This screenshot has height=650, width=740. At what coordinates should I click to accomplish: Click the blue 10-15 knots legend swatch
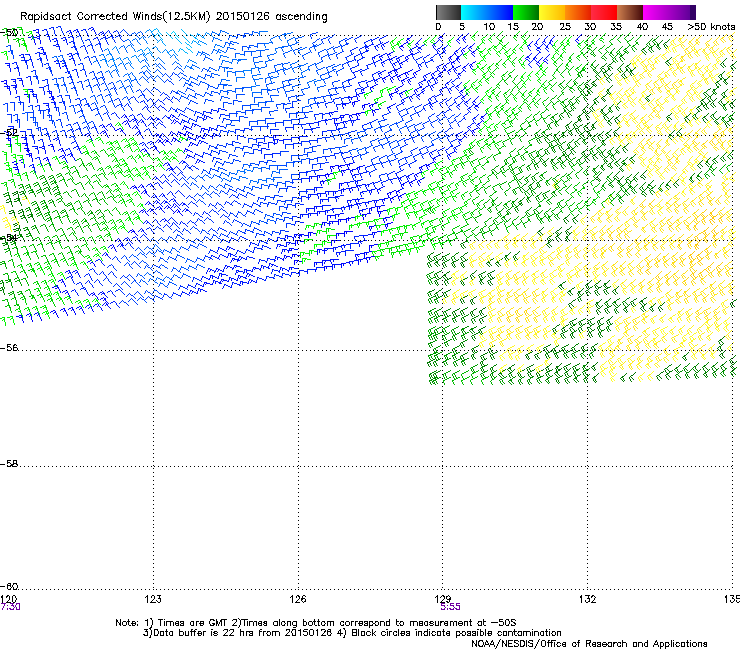coord(500,12)
